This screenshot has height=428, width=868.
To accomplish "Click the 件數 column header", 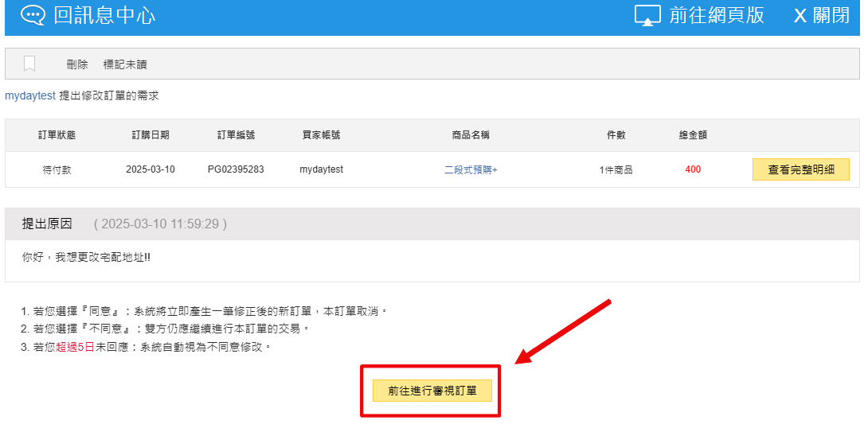I will click(x=616, y=135).
